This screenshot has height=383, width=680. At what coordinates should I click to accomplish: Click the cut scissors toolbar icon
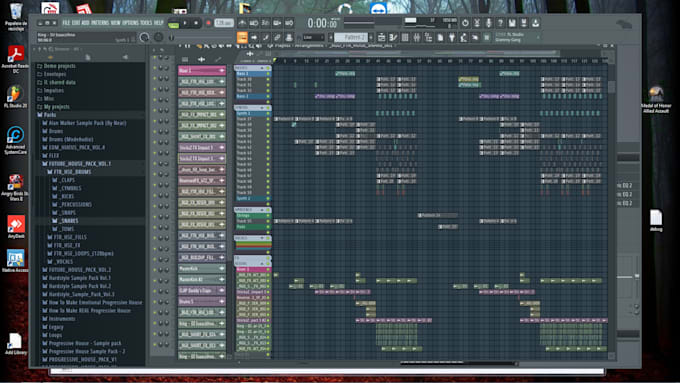477,23
